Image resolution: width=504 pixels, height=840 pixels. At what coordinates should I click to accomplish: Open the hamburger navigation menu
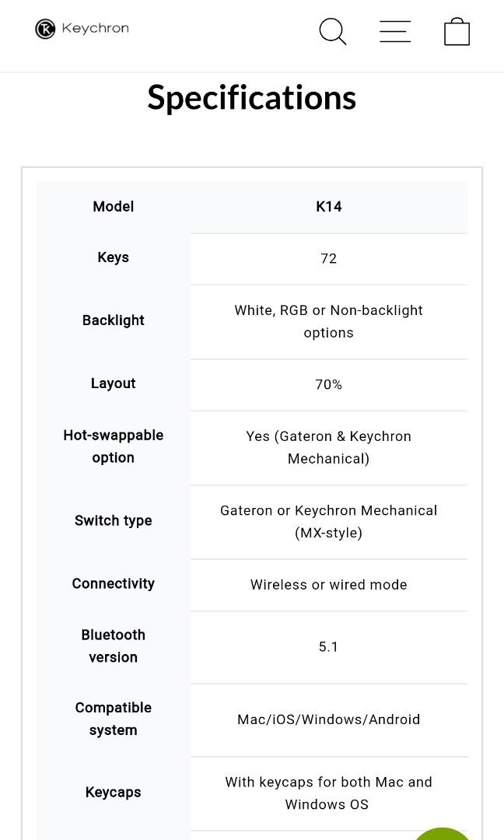[395, 31]
